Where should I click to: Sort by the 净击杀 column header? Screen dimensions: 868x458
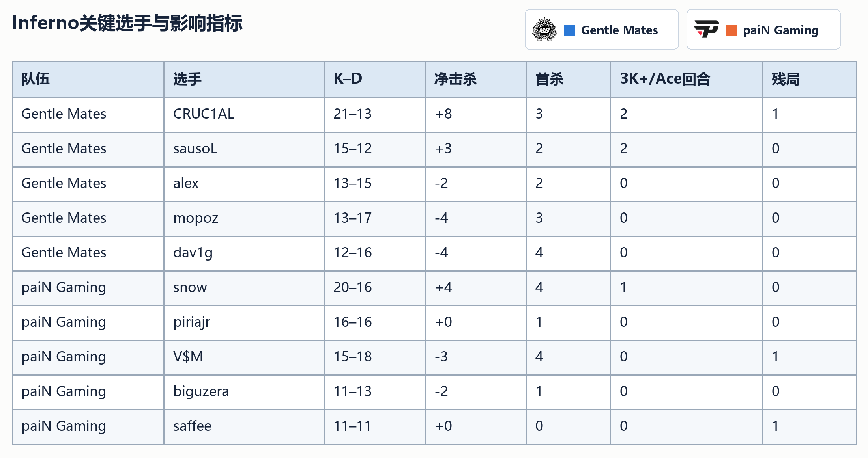coord(475,79)
